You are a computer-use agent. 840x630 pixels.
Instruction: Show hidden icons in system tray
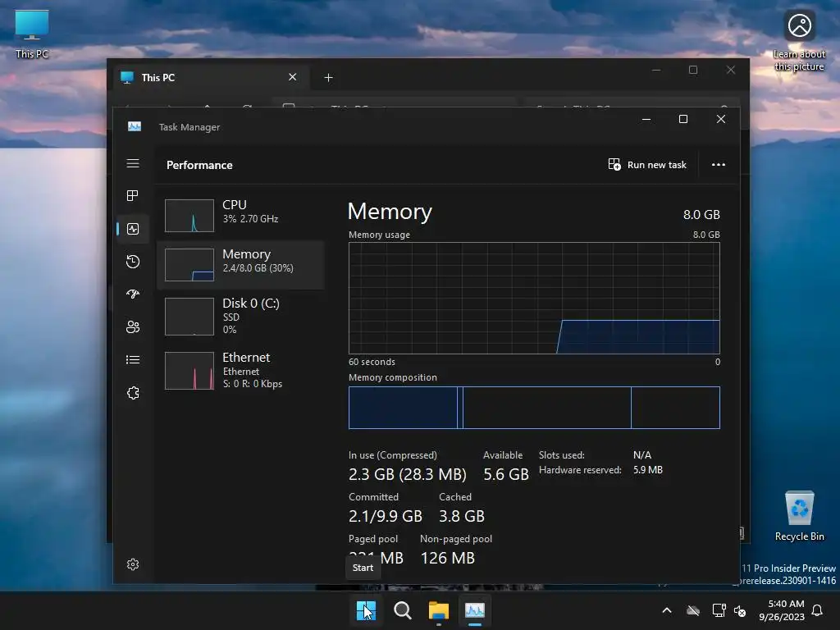click(667, 610)
